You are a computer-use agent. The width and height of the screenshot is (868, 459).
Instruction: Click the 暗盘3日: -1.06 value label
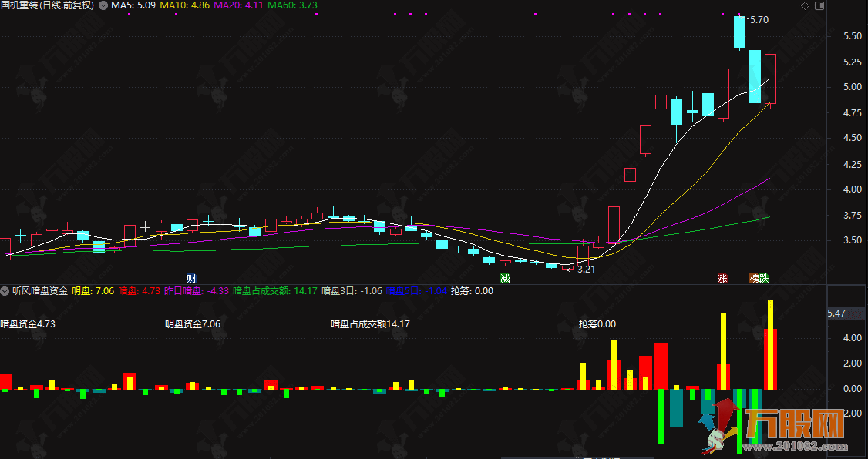coord(352,291)
